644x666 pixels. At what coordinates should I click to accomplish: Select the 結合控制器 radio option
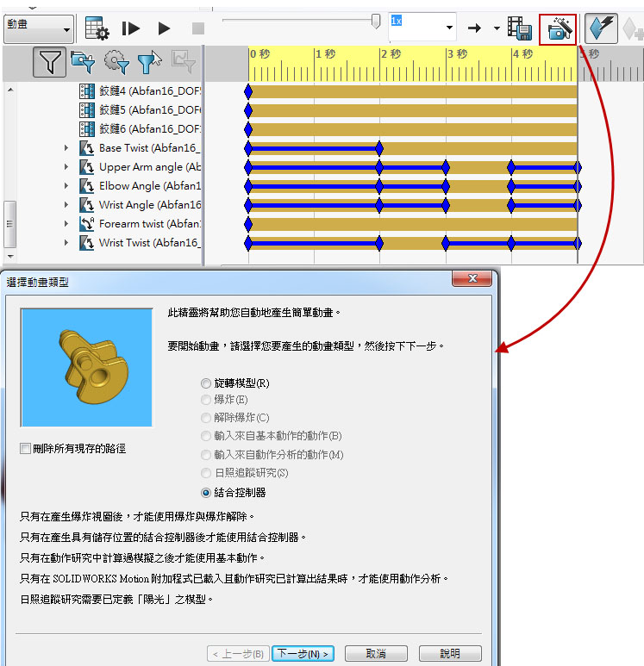205,493
